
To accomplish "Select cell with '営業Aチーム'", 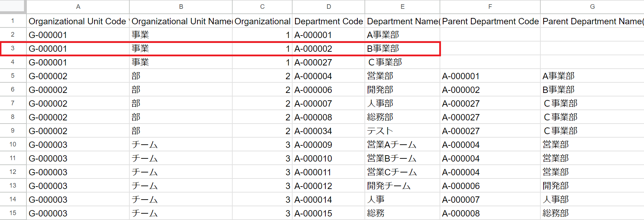I will point(402,145).
